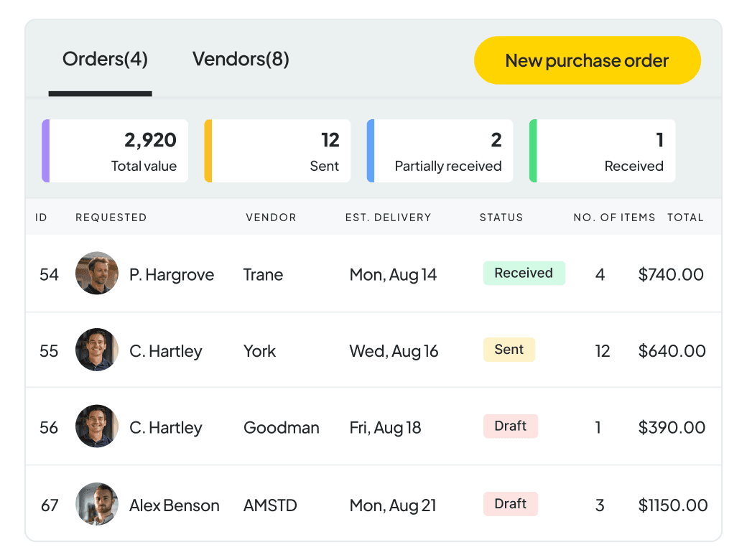Image resolution: width=747 pixels, height=560 pixels.
Task: Open the Orders(4) tab
Action: tap(105, 60)
